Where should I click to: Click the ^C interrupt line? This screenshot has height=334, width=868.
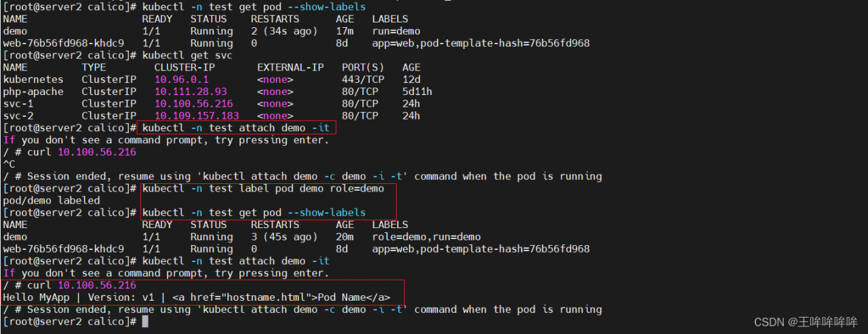9,164
